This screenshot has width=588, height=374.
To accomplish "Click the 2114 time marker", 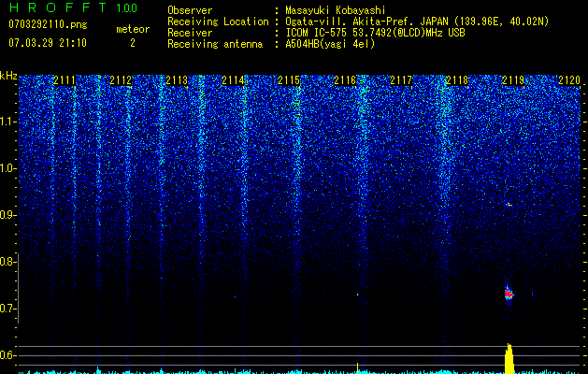I will 233,80.
